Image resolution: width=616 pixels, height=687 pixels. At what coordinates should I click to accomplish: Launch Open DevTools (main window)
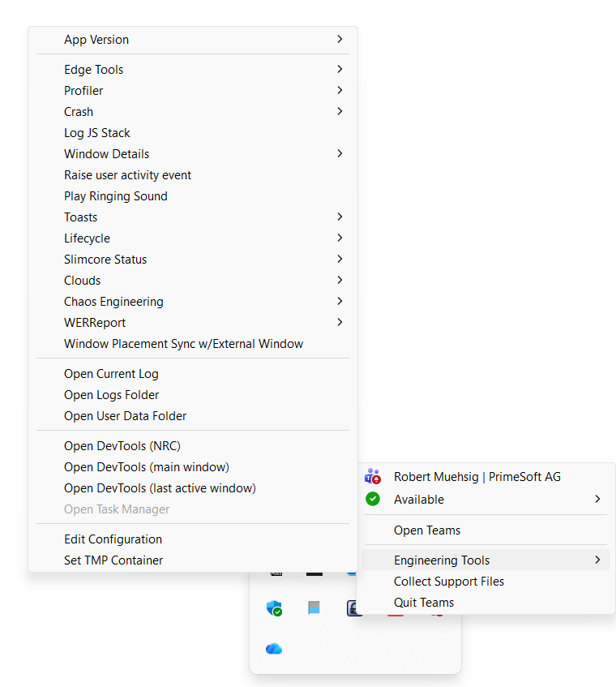[x=147, y=467]
